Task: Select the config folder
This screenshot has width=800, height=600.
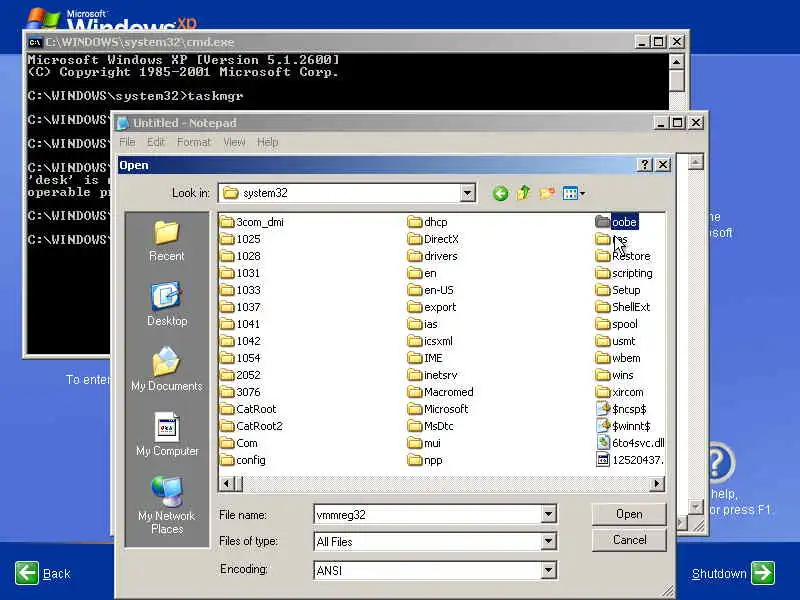Action: pos(243,460)
